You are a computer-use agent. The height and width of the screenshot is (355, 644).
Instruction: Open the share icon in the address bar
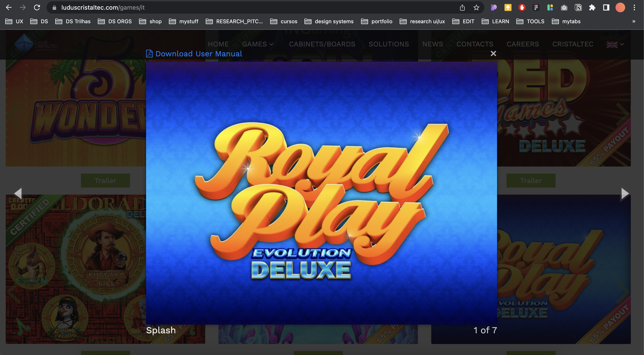coord(462,8)
